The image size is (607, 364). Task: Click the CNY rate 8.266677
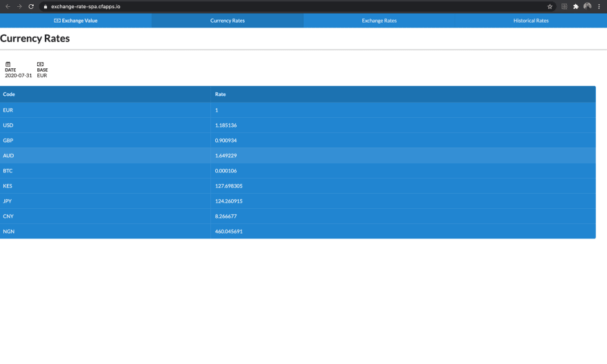click(226, 216)
